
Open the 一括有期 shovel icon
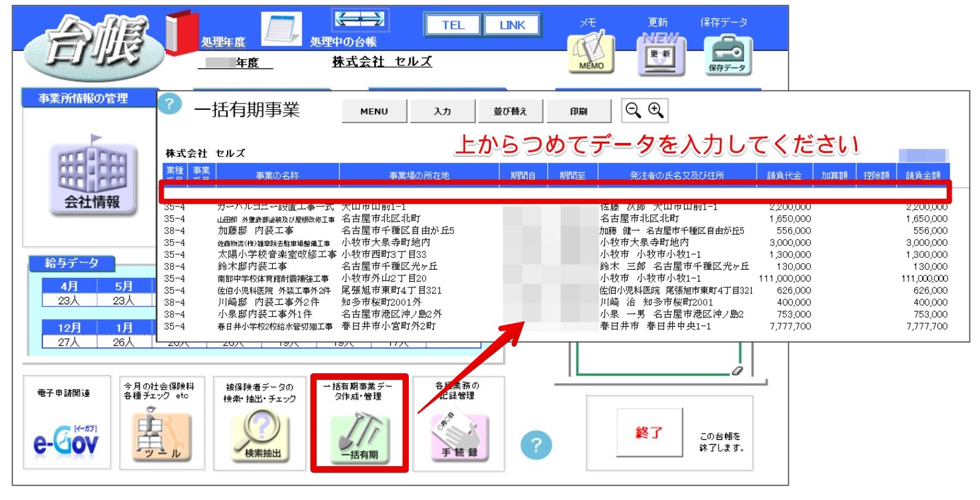click(x=360, y=437)
